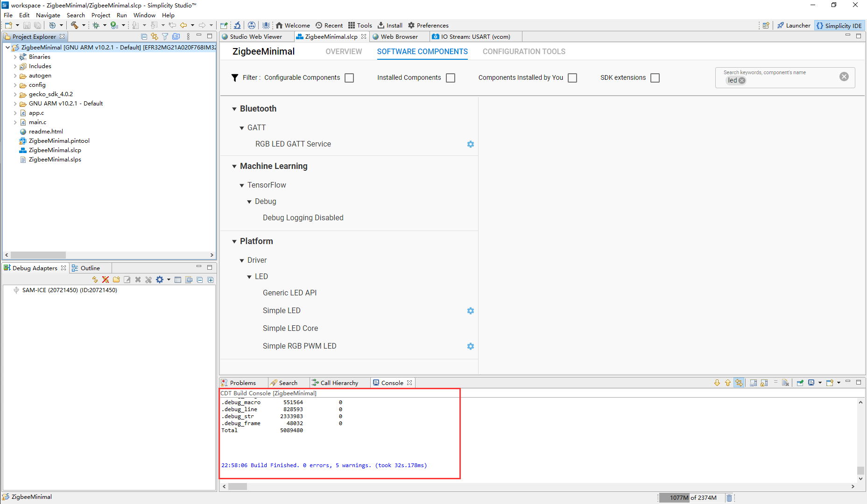Select the Debug toolbar icon
The width and height of the screenshot is (867, 504).
pos(96,25)
